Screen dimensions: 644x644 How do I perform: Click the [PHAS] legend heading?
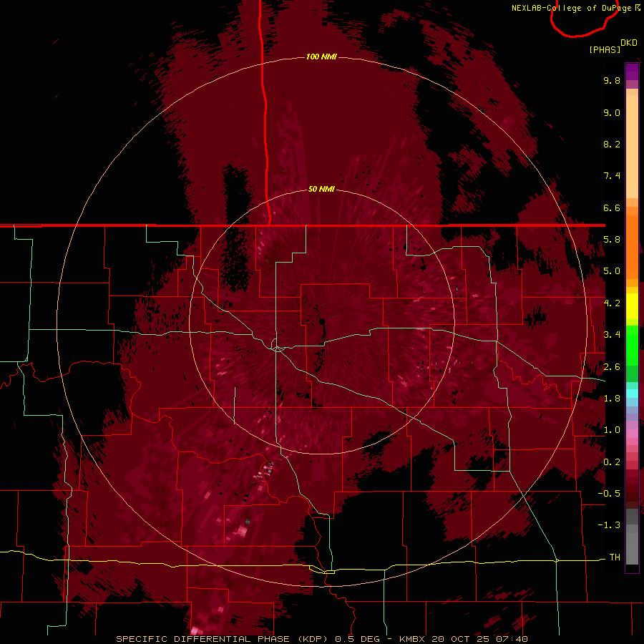pyautogui.click(x=605, y=49)
